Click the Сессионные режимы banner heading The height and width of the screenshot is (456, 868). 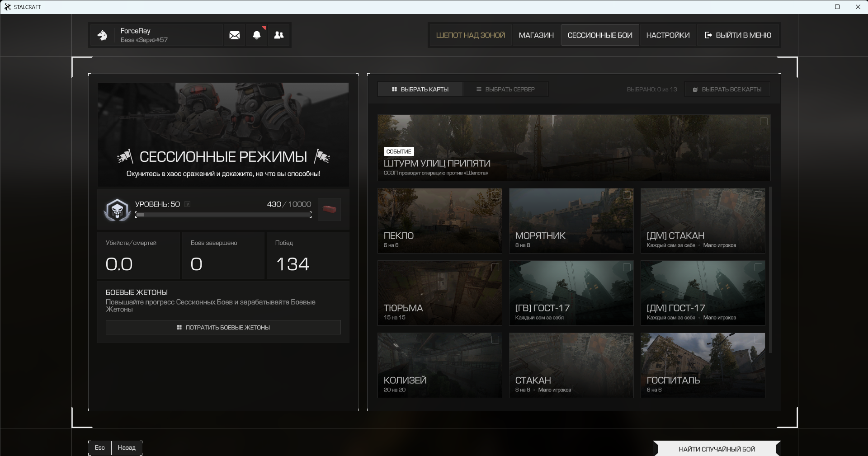tap(223, 156)
